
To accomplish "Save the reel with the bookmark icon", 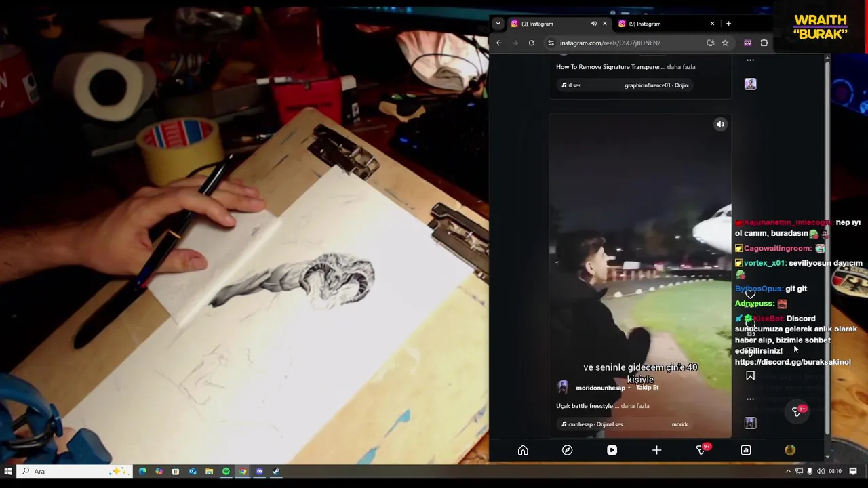I will point(750,375).
